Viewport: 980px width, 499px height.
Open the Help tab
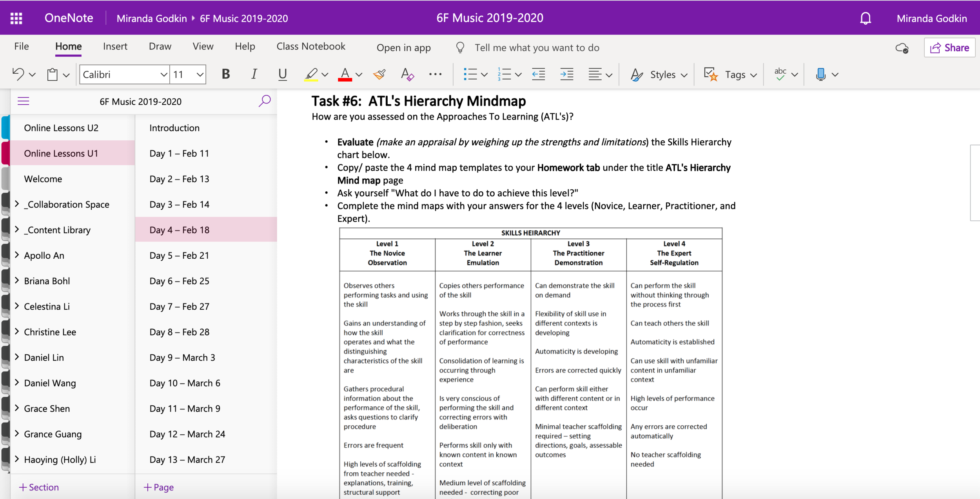[x=245, y=46]
